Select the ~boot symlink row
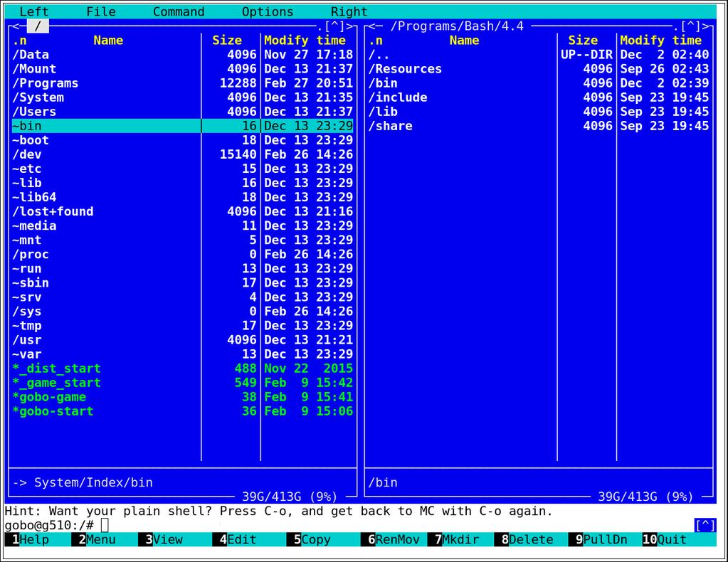 (x=182, y=141)
